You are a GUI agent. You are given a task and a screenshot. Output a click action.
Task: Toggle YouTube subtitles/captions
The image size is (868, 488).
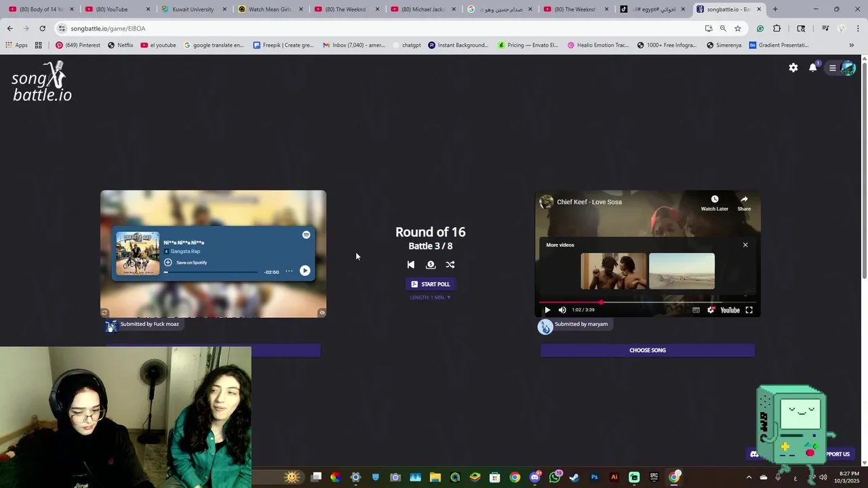[x=696, y=310]
